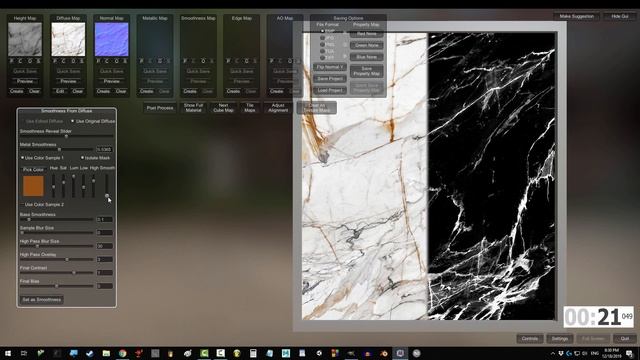Click the O letter under Normal Map
Viewport: 640px width, 360px height.
tap(116, 61)
